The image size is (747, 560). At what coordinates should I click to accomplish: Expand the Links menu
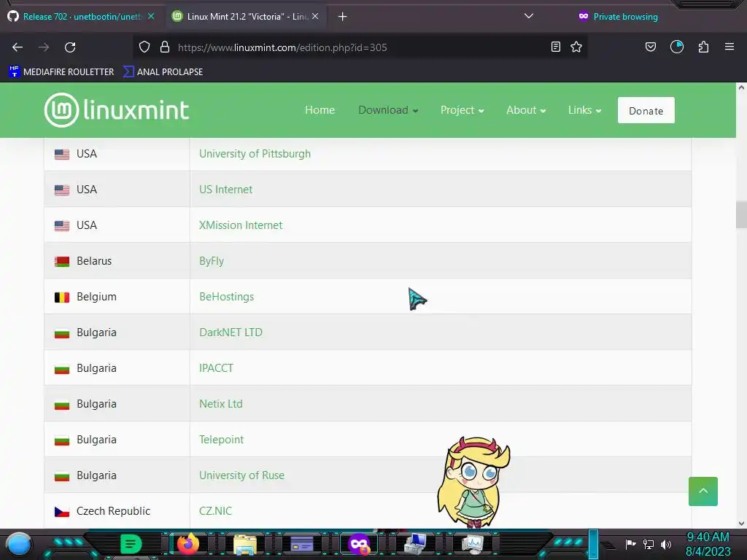tap(584, 110)
